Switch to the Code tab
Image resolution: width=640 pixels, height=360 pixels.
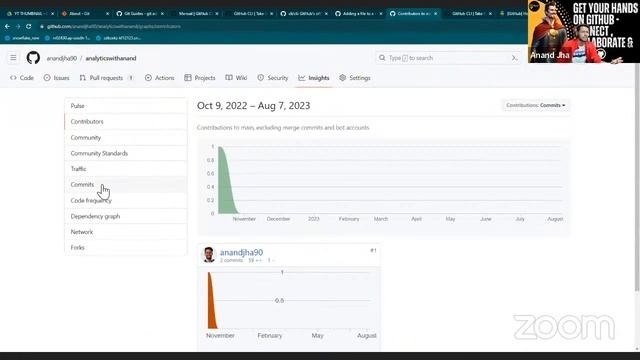tap(22, 78)
